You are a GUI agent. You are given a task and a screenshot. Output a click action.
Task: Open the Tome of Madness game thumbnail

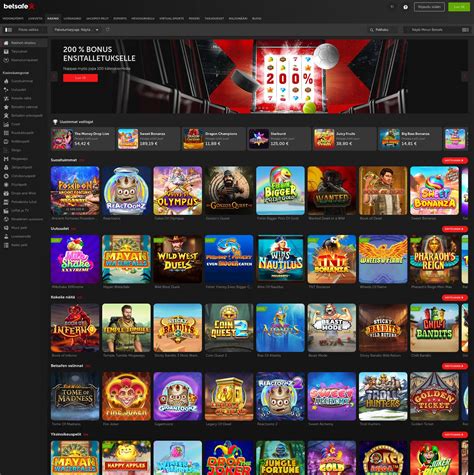pyautogui.click(x=75, y=396)
